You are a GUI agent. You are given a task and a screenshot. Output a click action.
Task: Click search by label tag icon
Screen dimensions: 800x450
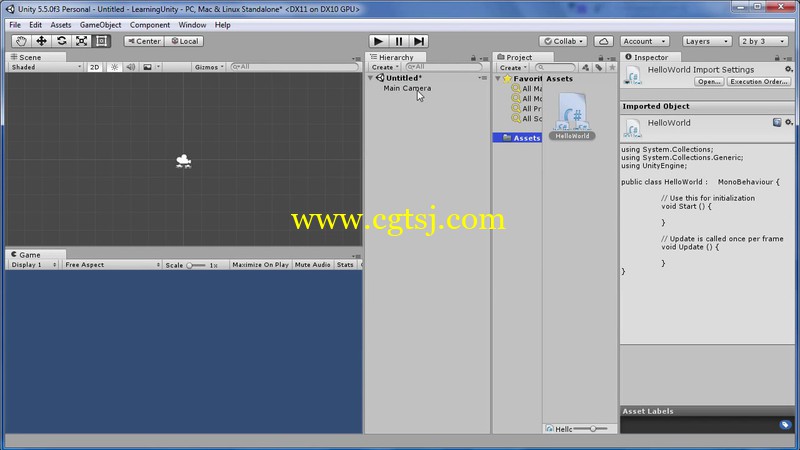598,67
